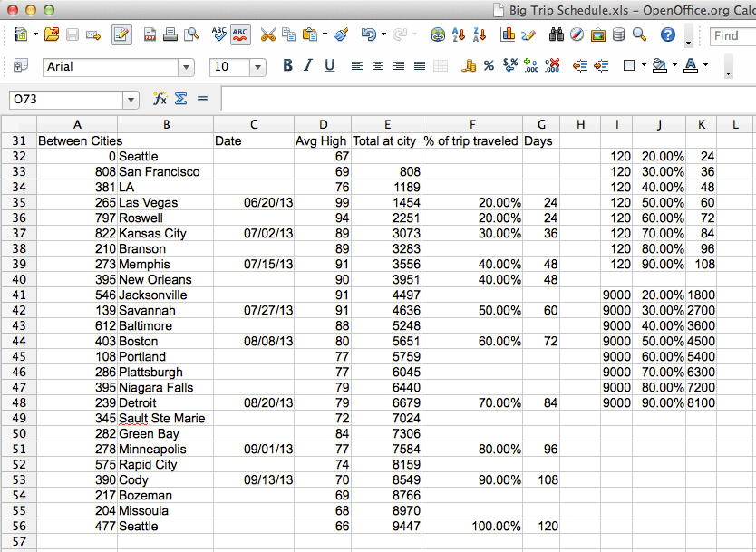The image size is (756, 552).
Task: Paste using the clipboard icon
Action: point(309,34)
